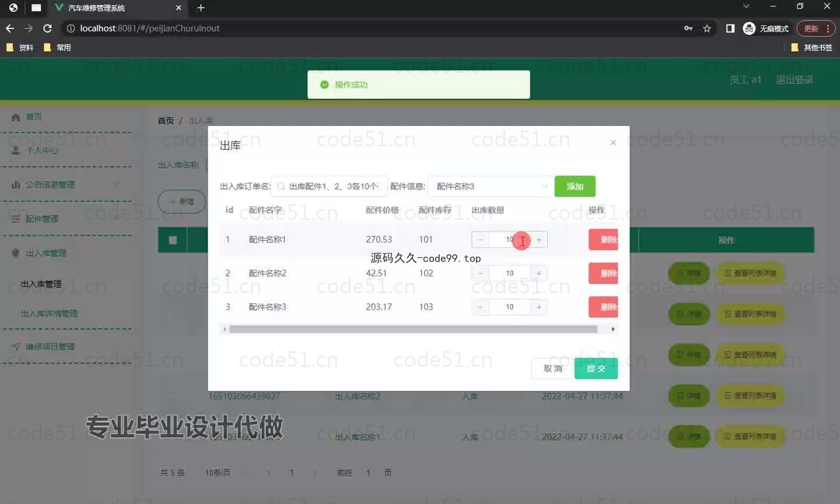Image resolution: width=840 pixels, height=504 pixels.
Task: Reload the page with refresh icon
Action: point(48,28)
